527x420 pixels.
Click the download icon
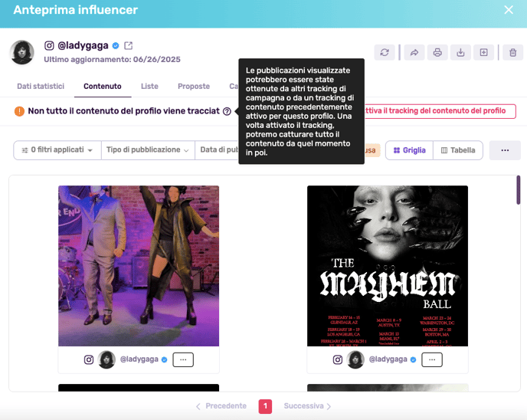pyautogui.click(x=460, y=53)
